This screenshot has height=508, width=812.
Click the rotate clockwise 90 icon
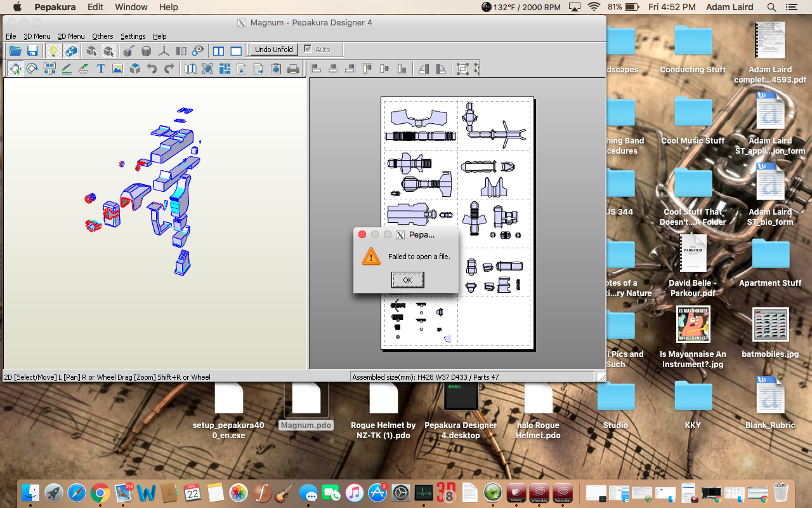[440, 69]
